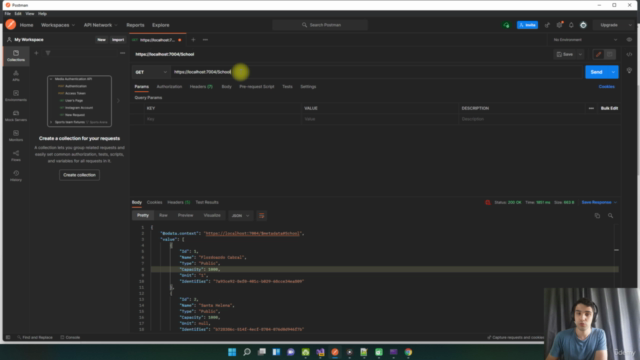Expand the Workspaces menu

[x=58, y=25]
